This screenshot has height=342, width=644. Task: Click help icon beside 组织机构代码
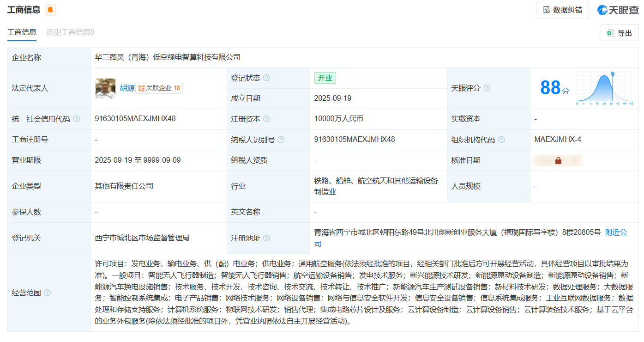pyautogui.click(x=501, y=140)
